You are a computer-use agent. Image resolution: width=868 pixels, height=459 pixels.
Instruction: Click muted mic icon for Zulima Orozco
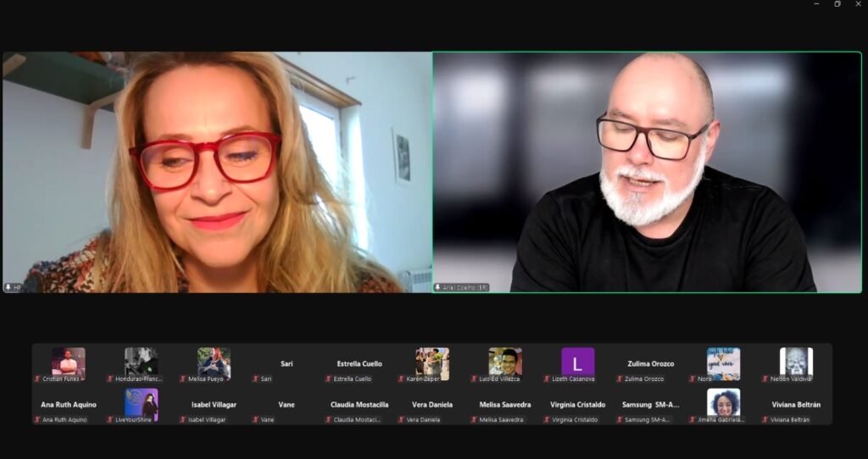click(620, 379)
